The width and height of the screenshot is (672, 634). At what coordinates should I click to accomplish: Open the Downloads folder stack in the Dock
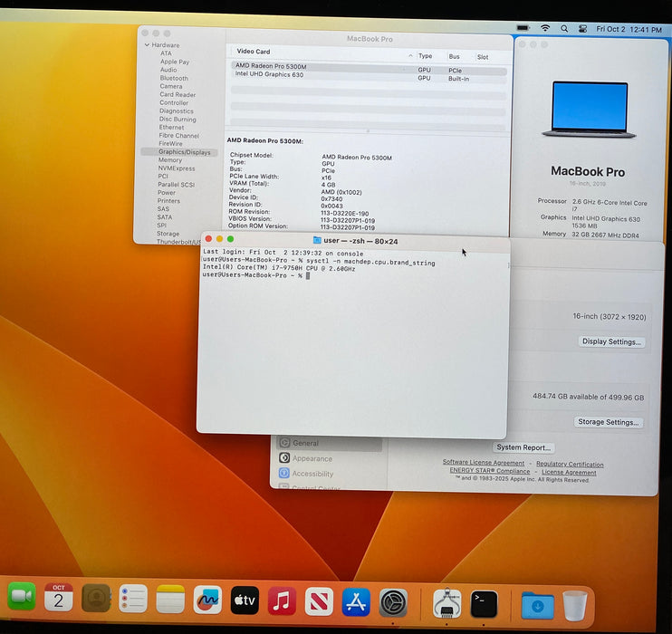(537, 605)
